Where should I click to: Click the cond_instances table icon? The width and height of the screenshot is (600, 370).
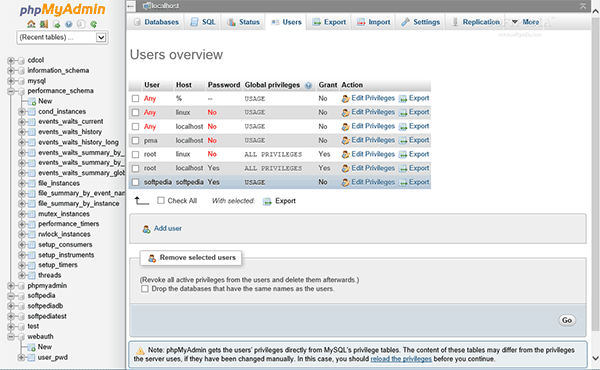[x=32, y=111]
